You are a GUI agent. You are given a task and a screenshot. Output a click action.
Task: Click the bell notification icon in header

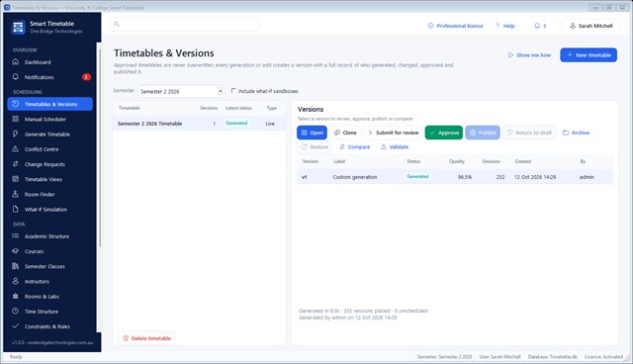537,26
